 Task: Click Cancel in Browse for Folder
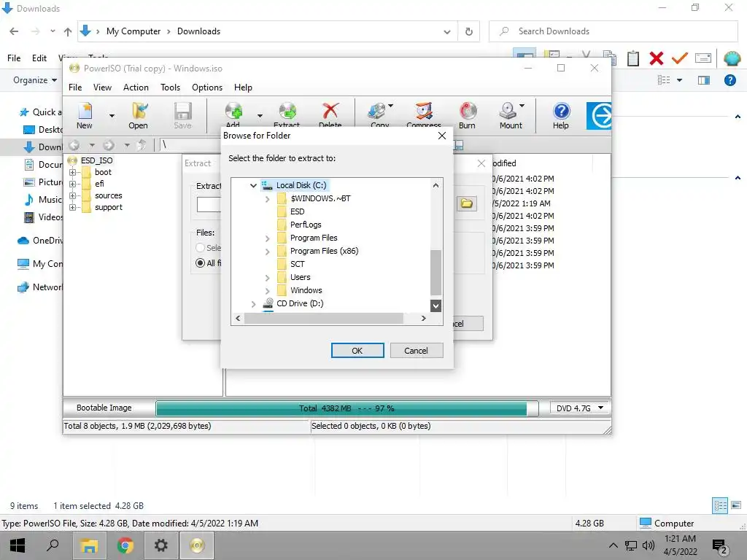click(x=417, y=351)
